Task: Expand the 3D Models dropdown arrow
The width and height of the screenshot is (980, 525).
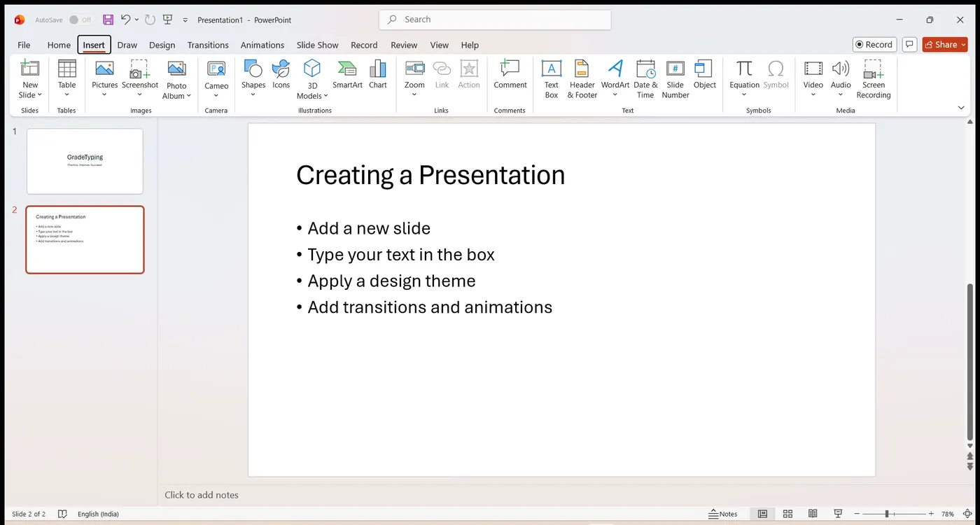Action: (x=325, y=96)
